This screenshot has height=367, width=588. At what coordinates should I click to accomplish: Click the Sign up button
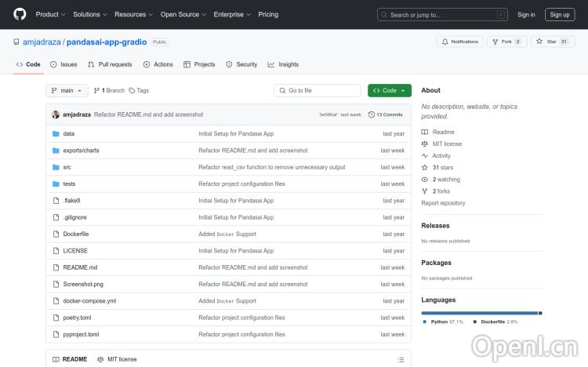560,15
